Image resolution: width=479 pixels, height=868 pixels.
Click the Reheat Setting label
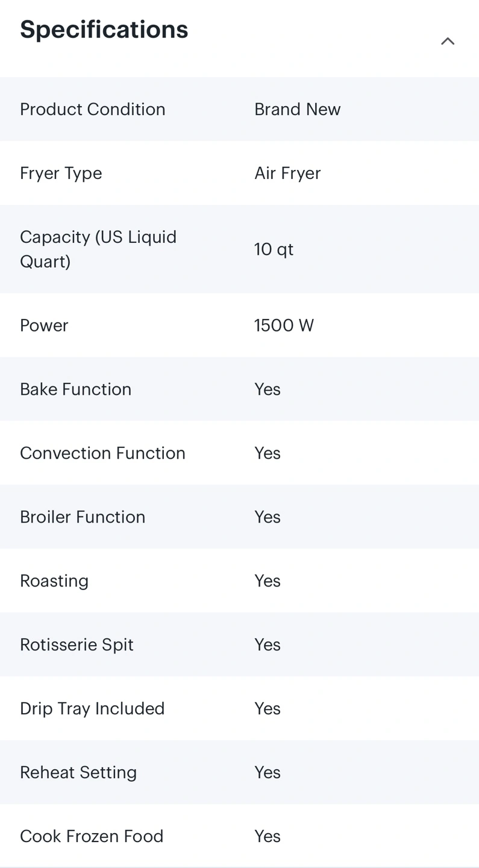(78, 773)
